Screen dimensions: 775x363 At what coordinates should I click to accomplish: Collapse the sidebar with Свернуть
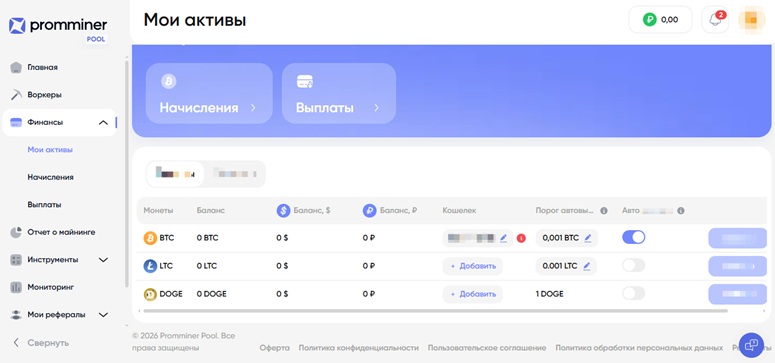pyautogui.click(x=41, y=343)
